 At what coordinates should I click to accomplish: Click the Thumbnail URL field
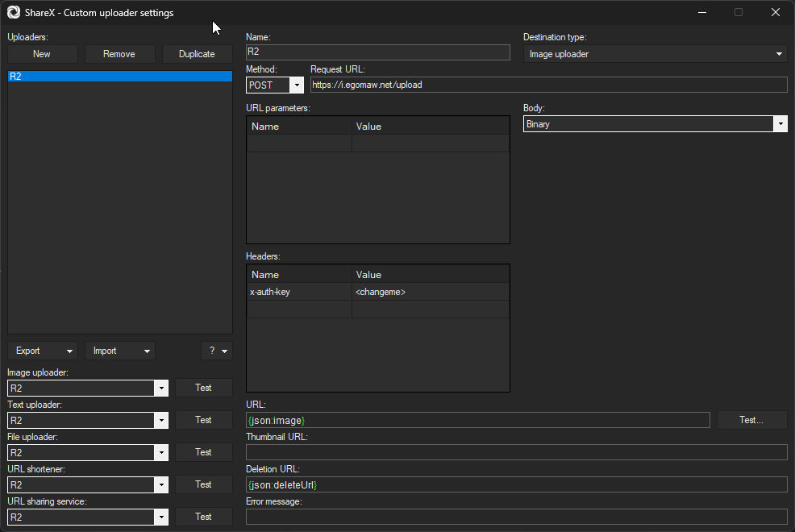517,452
